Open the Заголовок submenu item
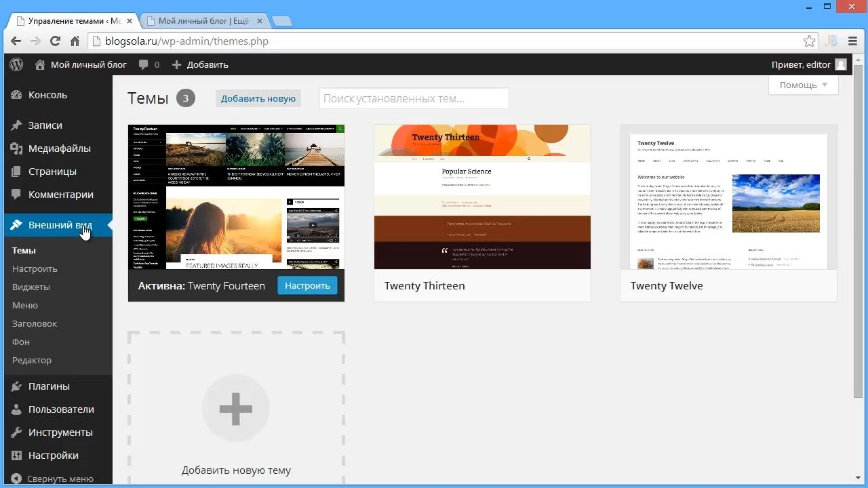The image size is (868, 488). (35, 323)
